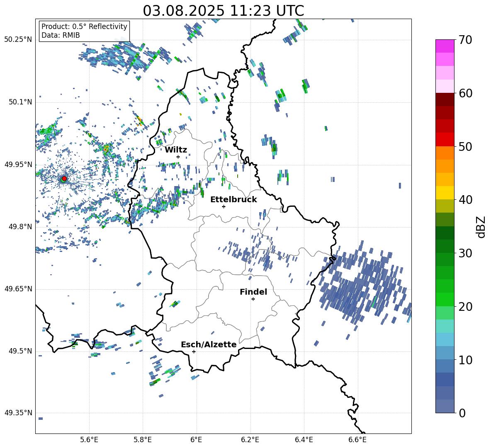This screenshot has width=491, height=448.
Task: Click the dBZ colorbar axis label
Action: point(481,227)
